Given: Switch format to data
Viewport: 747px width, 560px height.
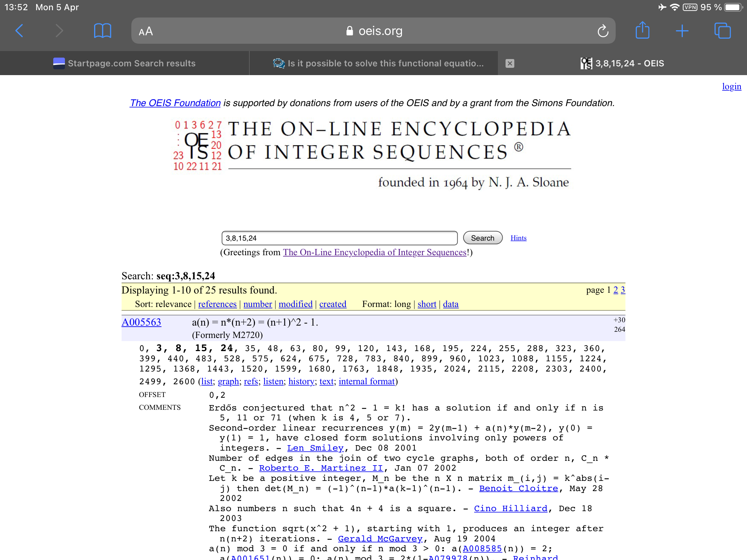Looking at the screenshot, I should (x=450, y=304).
